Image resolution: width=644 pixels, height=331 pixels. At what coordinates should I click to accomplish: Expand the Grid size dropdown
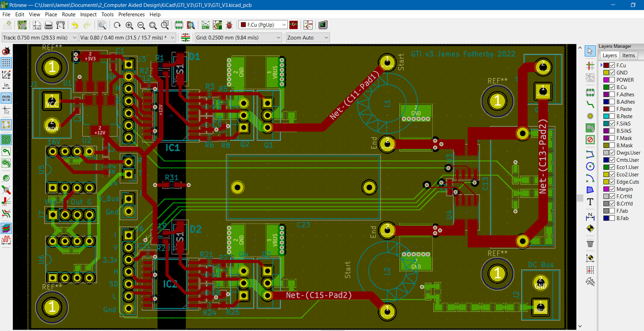238,38
